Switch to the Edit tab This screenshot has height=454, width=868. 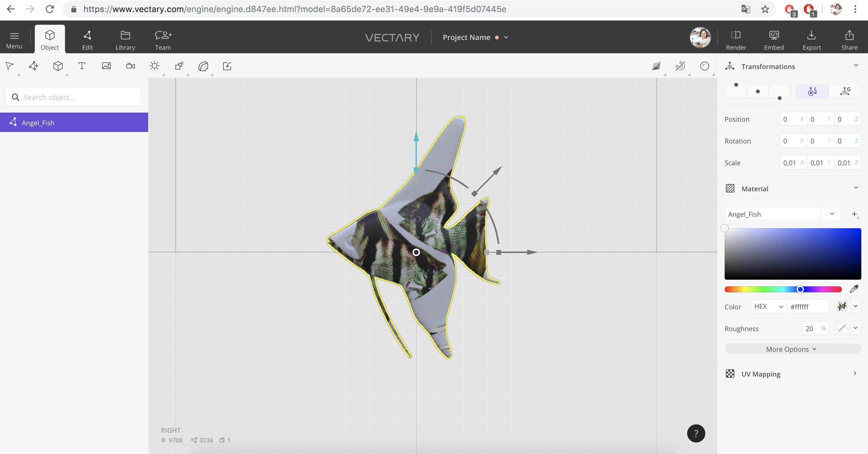tap(87, 40)
